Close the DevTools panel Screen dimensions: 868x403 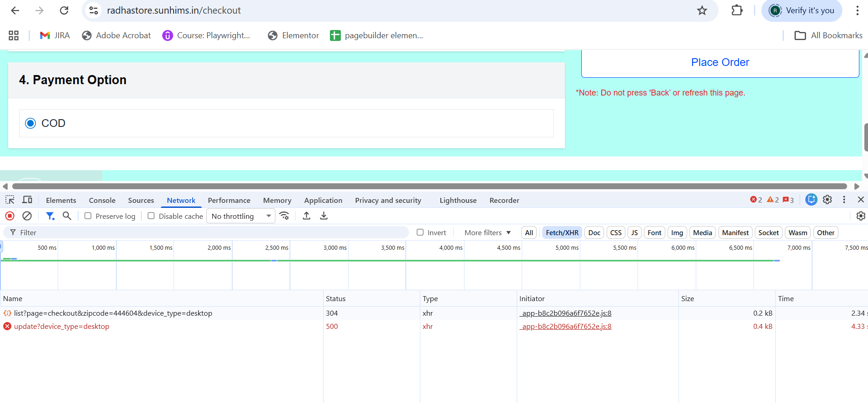(x=861, y=200)
